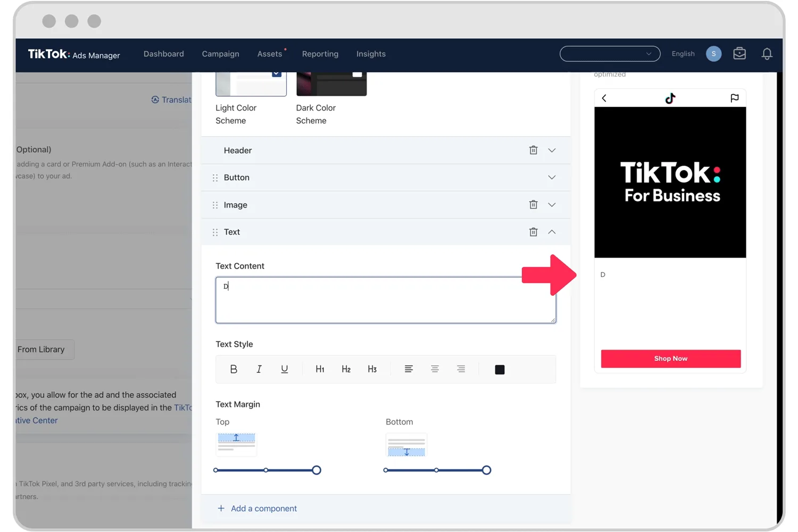Viewport: 798px width, 532px height.
Task: Apply H2 heading style
Action: [346, 369]
